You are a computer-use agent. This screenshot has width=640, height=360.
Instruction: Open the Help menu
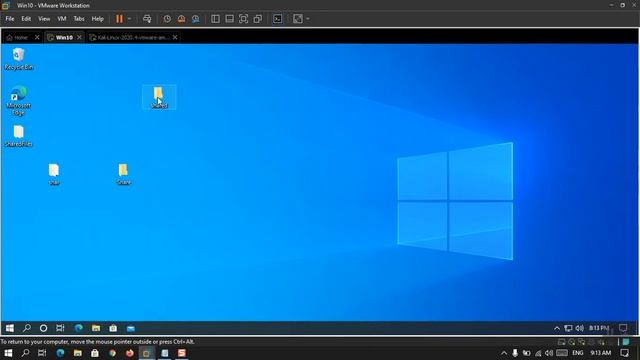pos(98,19)
